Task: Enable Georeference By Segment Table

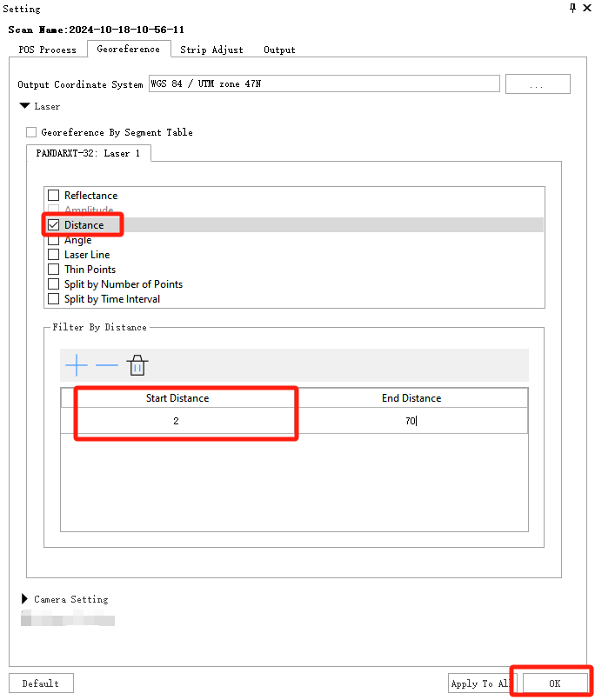Action: pos(32,132)
